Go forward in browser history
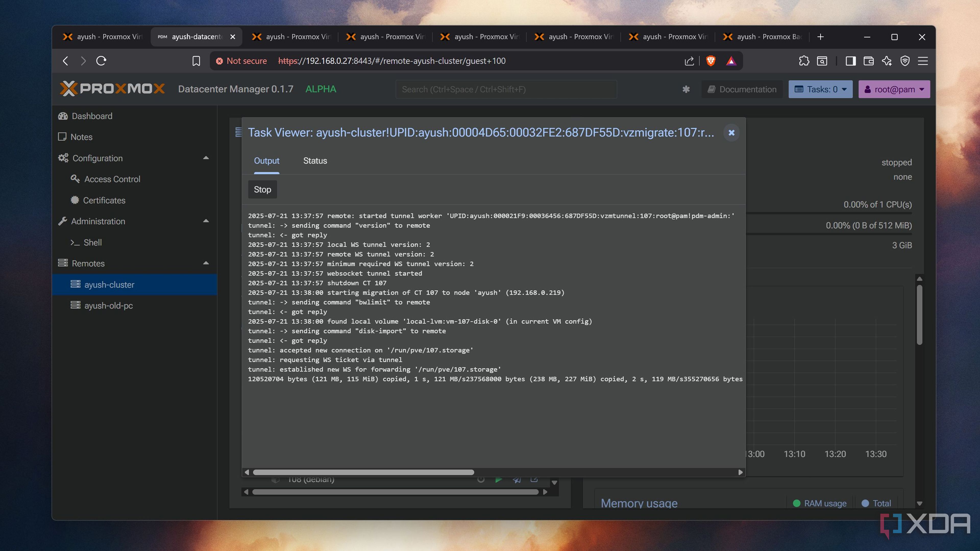This screenshot has height=551, width=980. 83,61
